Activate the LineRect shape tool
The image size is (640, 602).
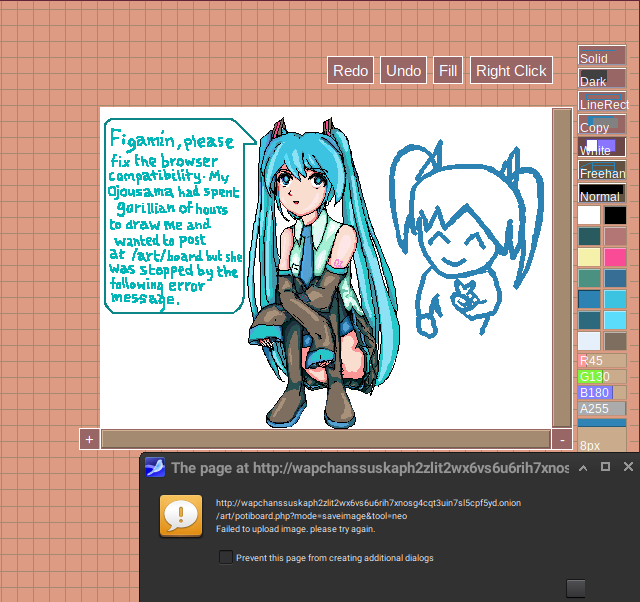pos(601,103)
